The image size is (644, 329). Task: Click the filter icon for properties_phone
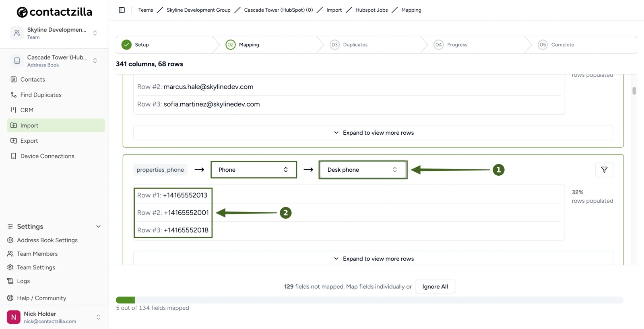[604, 170]
